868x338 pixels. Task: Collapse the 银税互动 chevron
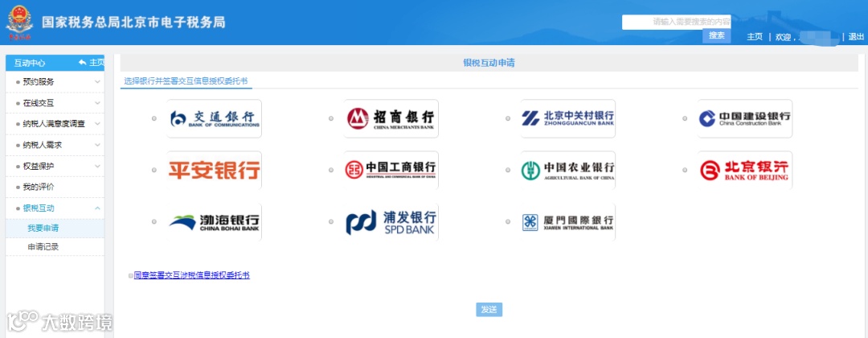click(97, 208)
